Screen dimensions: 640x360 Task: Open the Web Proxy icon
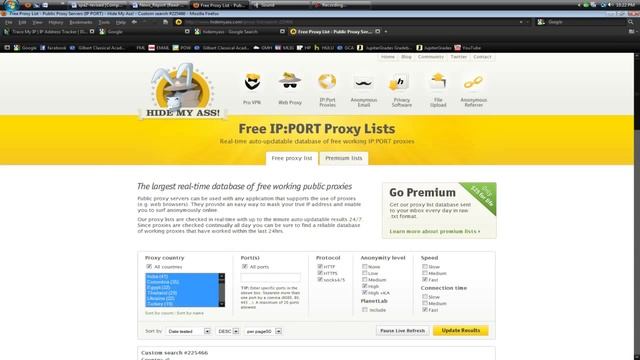pos(290,80)
